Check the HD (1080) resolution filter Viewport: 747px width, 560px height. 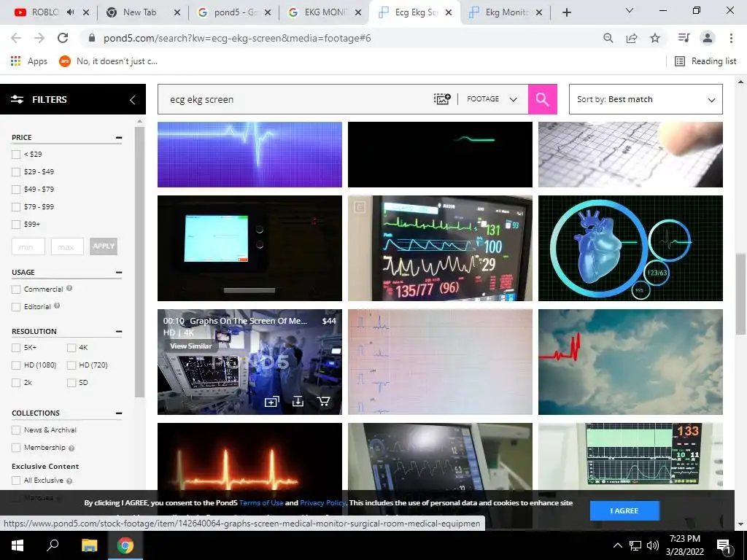pos(16,365)
